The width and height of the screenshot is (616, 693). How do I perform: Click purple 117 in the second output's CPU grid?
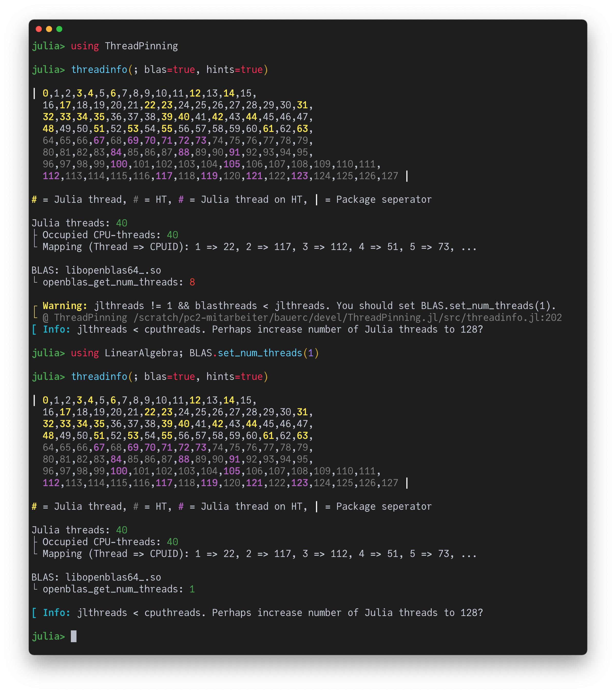pyautogui.click(x=164, y=483)
